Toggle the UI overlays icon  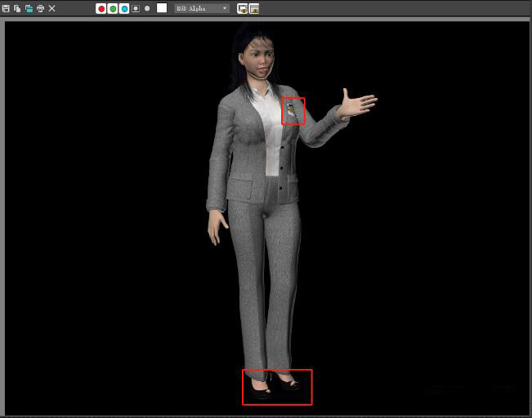[243, 8]
